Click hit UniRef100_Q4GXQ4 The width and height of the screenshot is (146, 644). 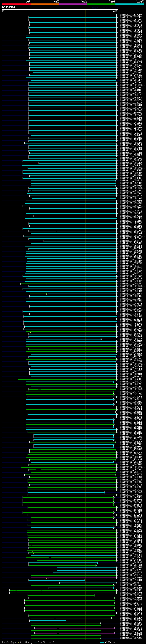pyautogui.click(x=131, y=289)
